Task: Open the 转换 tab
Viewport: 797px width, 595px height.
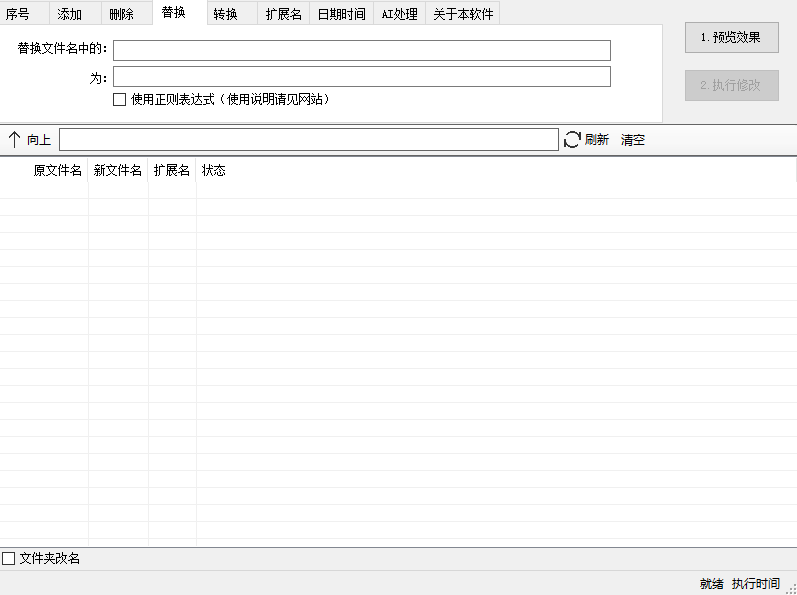Action: tap(232, 13)
